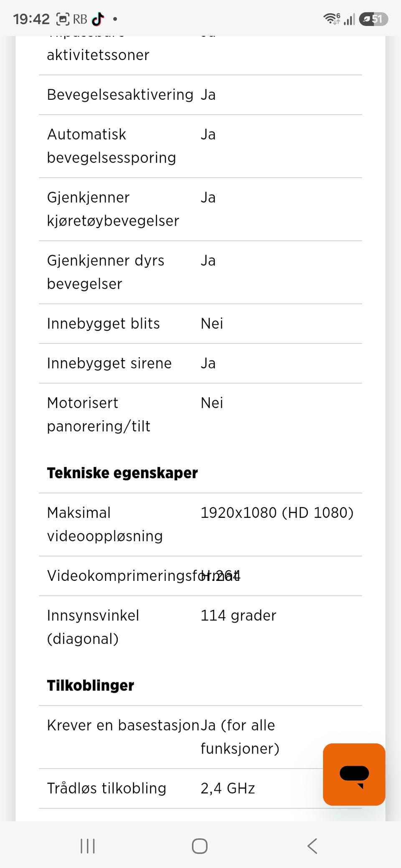Tap the 1920x1080 (HD 1080) value
401x868 pixels.
point(277,512)
